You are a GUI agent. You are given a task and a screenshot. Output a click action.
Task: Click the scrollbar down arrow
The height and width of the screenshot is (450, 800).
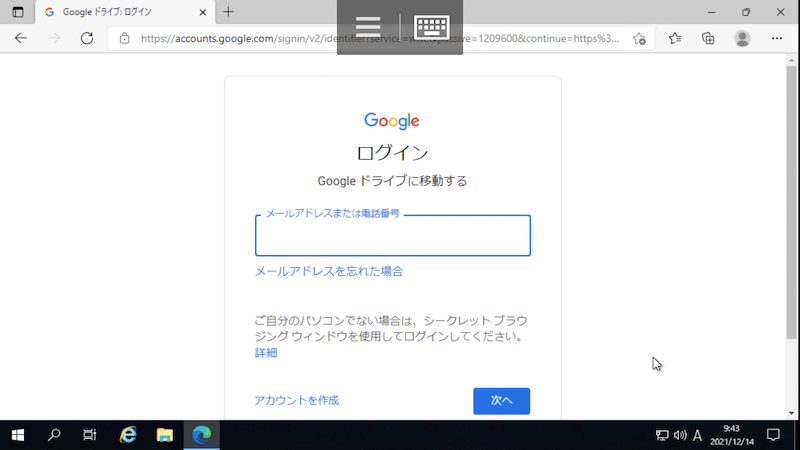[791, 413]
